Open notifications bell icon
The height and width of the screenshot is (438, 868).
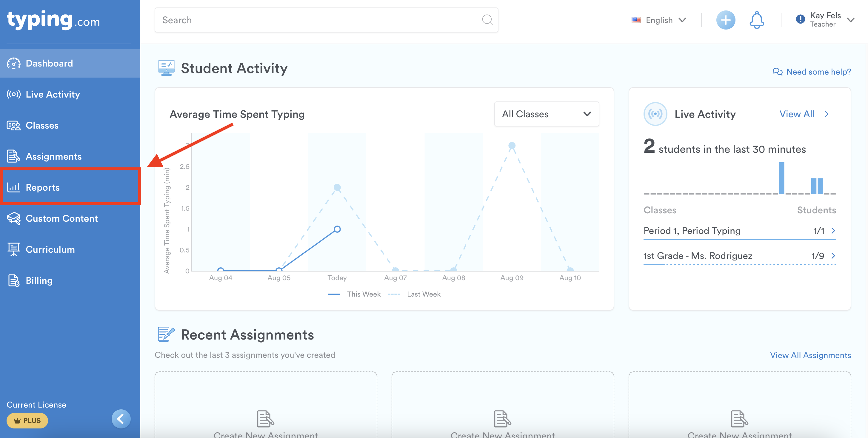coord(756,20)
